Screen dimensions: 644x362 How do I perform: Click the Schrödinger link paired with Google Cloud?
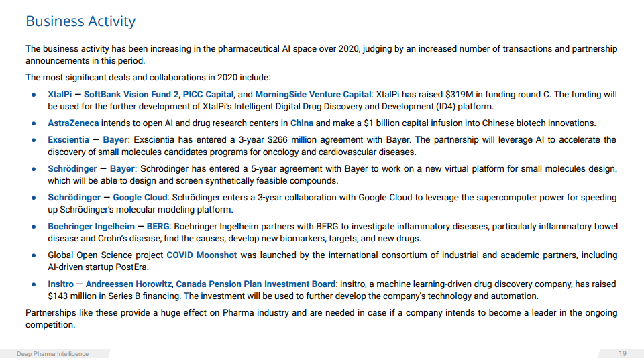pyautogui.click(x=72, y=198)
